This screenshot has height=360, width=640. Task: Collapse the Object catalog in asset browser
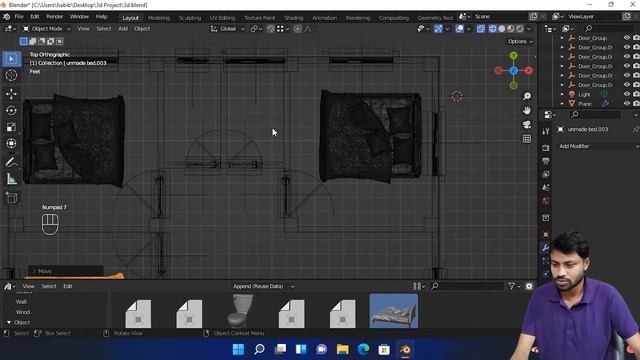(x=9, y=322)
